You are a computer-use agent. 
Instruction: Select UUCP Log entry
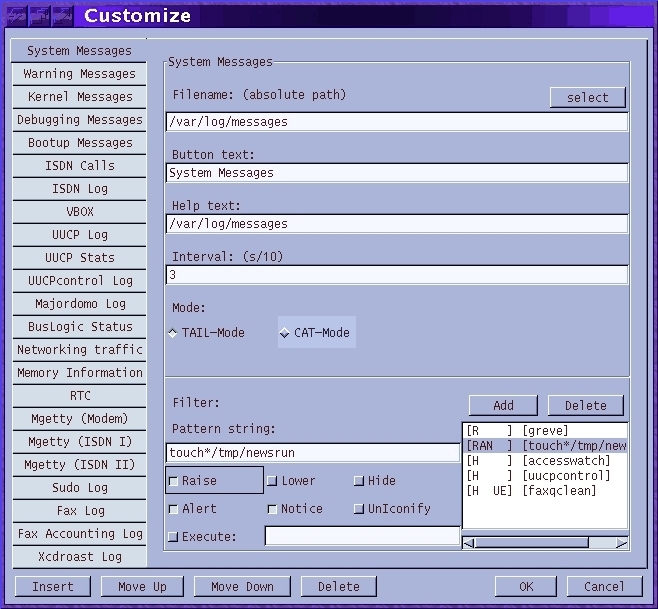point(79,235)
